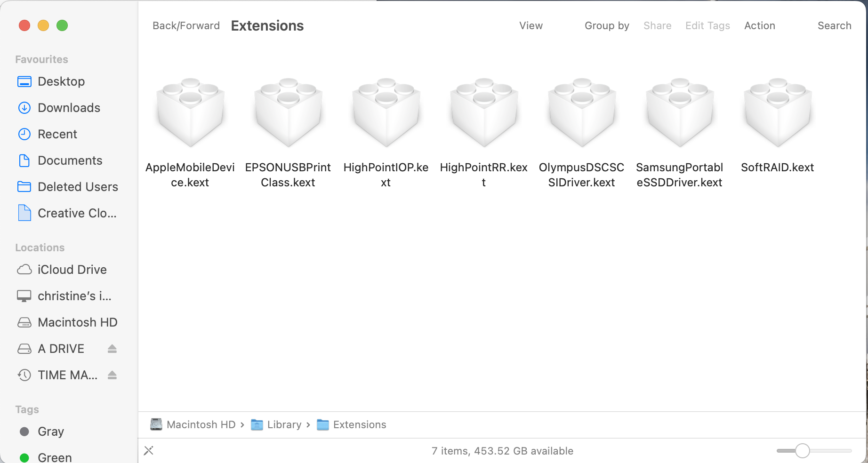Image resolution: width=868 pixels, height=463 pixels.
Task: Select the HighPointIOP.kext brick icon
Action: [x=386, y=112]
